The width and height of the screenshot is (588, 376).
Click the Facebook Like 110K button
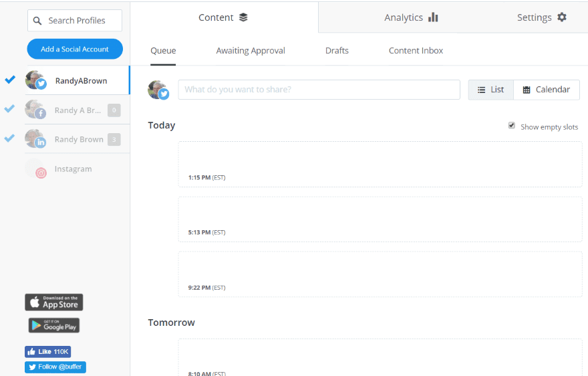pos(48,352)
